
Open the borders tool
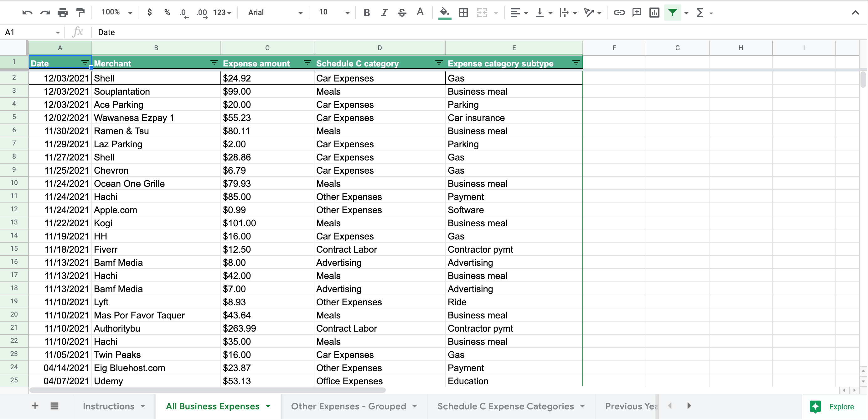click(x=463, y=13)
